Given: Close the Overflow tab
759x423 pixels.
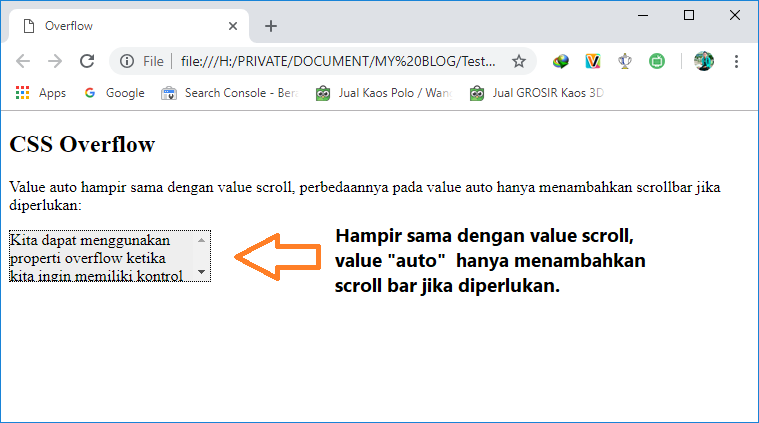Looking at the screenshot, I should [x=233, y=26].
